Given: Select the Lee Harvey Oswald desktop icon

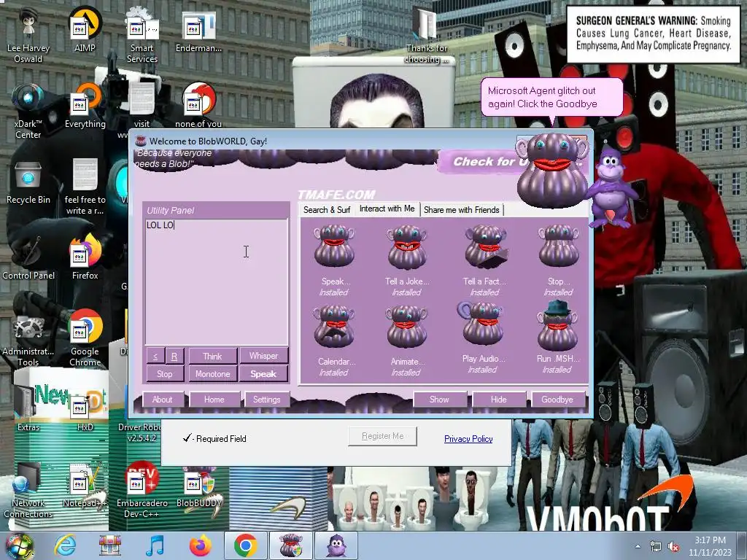Looking at the screenshot, I should [x=28, y=36].
